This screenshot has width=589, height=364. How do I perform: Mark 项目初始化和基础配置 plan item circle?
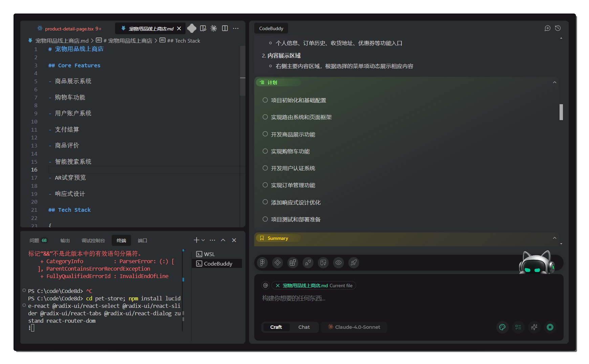(265, 100)
